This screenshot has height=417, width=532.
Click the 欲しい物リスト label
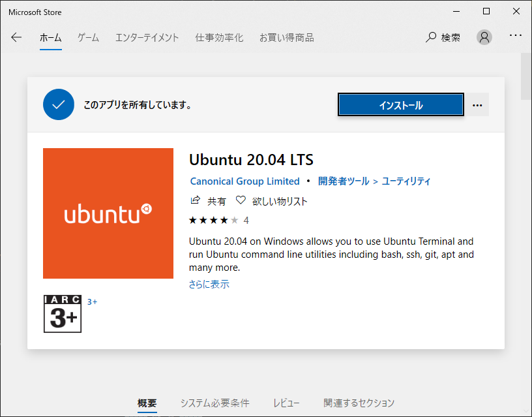click(x=280, y=202)
